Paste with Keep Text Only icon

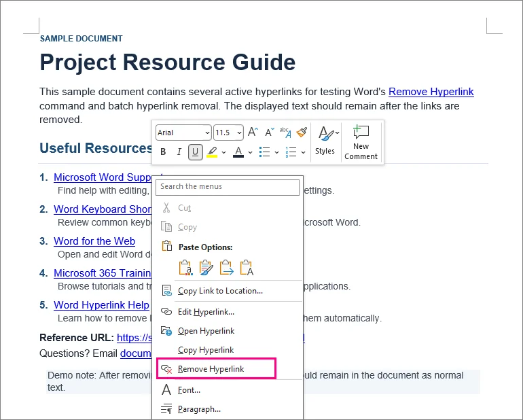tap(247, 268)
